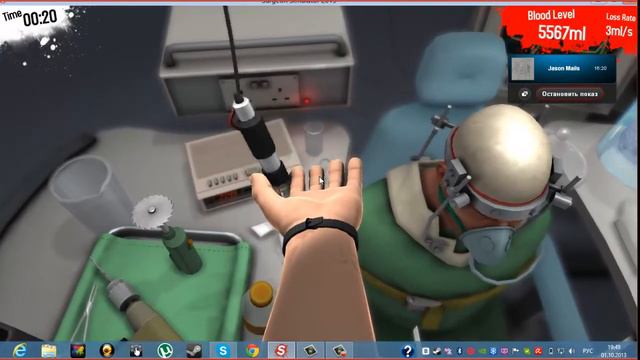Screen dimensions: 640x360
Task: Open the round yellow app icon in the taskbar
Action: tap(107, 351)
